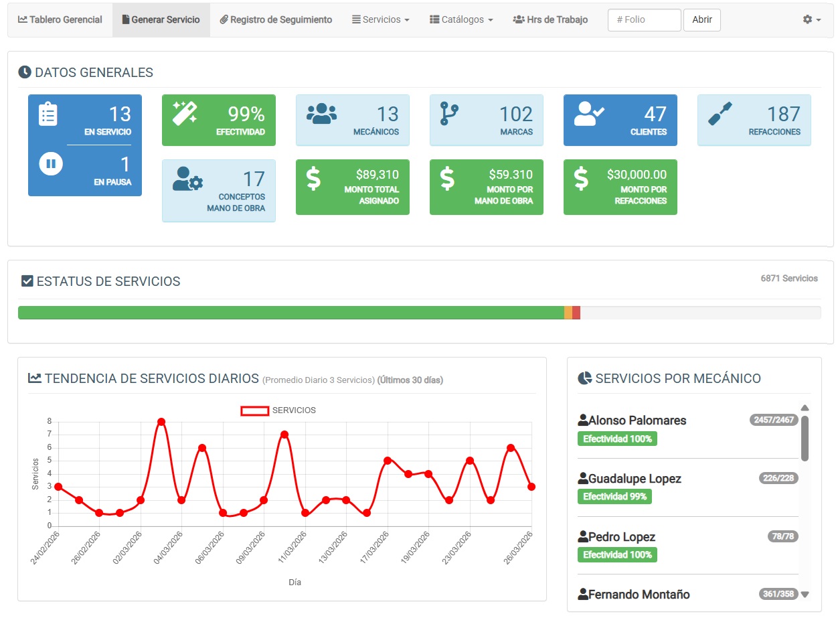Screen dimensions: 840x618
Task: Click the chart icon in Tablero Gerencial tab
Action: pyautogui.click(x=23, y=20)
